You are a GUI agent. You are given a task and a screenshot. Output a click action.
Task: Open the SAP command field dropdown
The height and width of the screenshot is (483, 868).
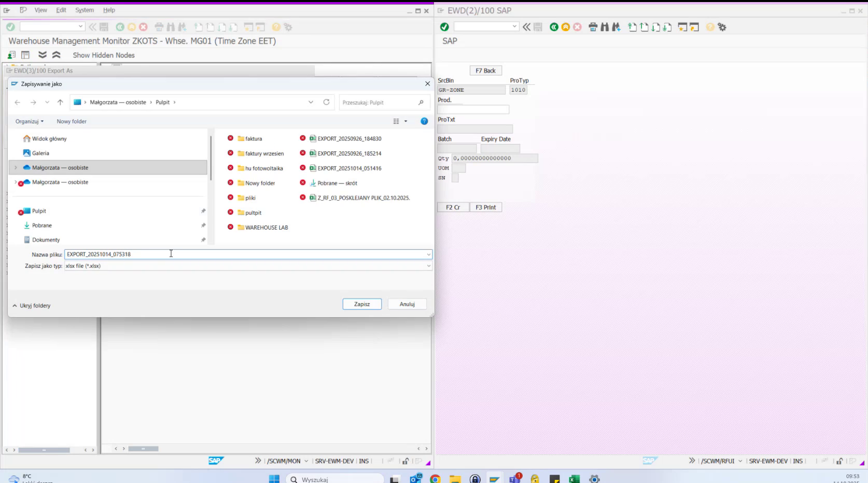[515, 26]
